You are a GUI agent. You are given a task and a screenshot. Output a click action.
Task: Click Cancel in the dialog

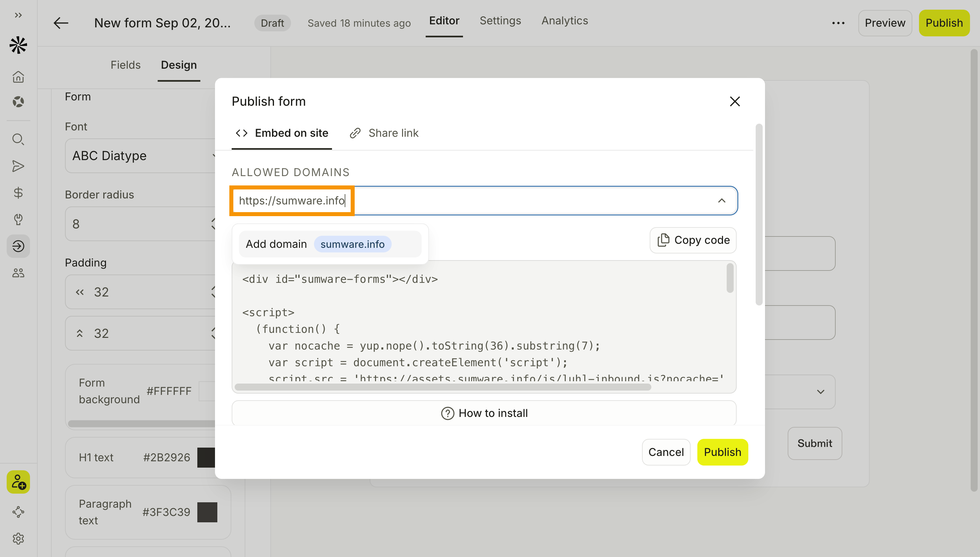tap(666, 452)
